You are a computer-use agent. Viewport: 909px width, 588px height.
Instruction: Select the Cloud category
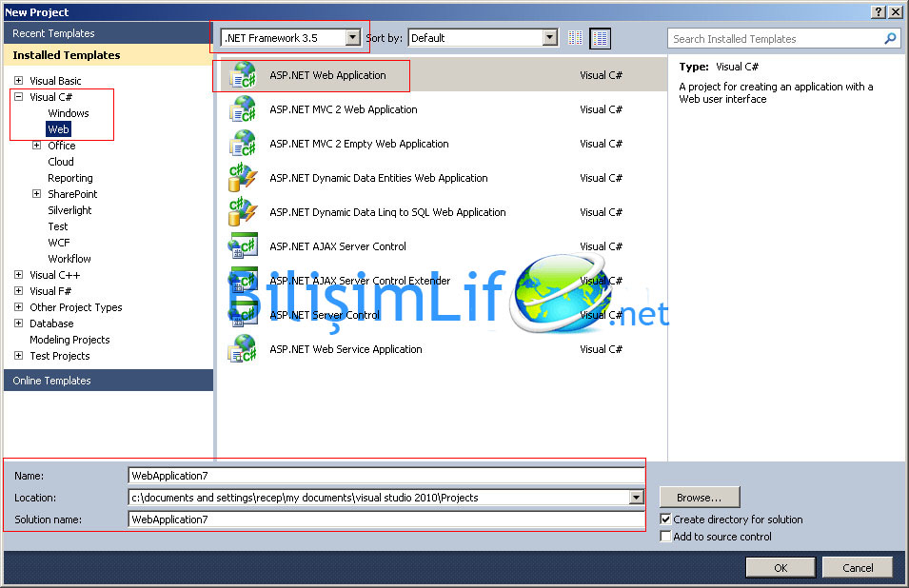(x=61, y=162)
